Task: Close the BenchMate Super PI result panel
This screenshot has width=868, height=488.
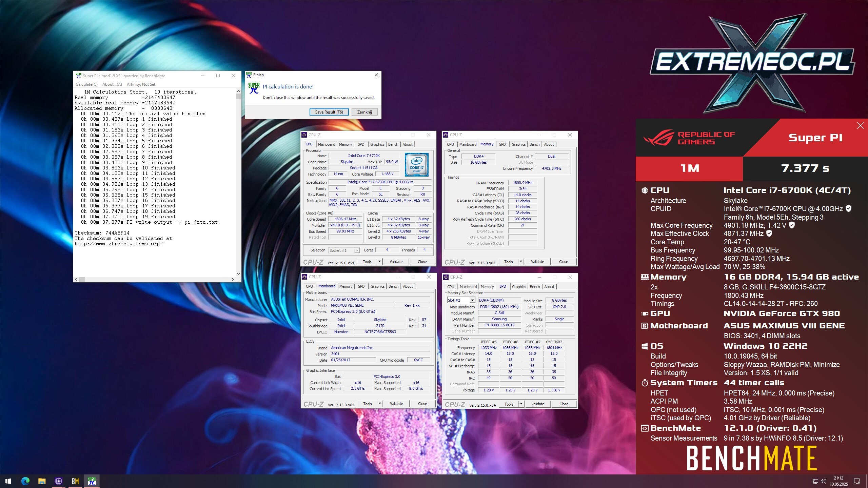Action: point(860,126)
